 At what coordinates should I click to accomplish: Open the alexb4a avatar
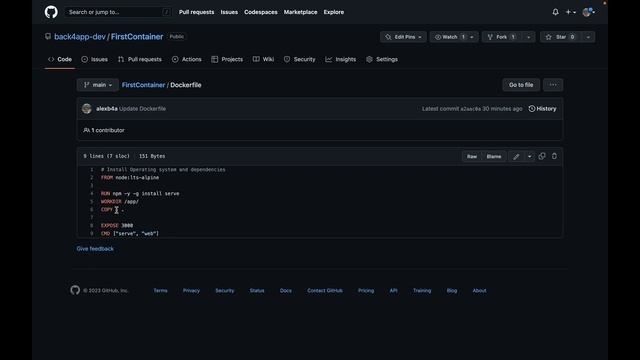(x=87, y=109)
